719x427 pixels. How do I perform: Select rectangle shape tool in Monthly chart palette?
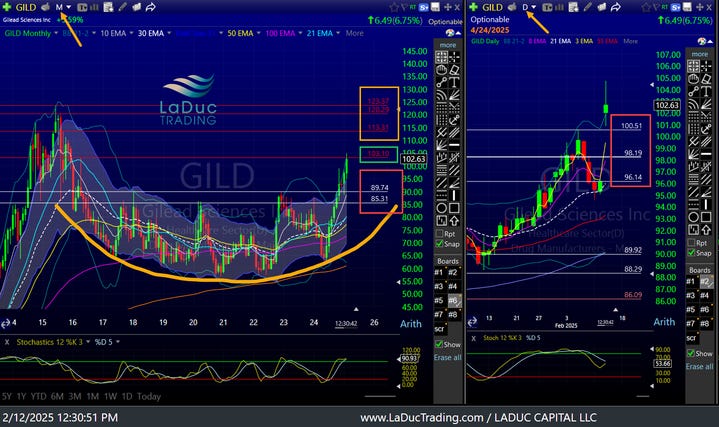(x=454, y=208)
